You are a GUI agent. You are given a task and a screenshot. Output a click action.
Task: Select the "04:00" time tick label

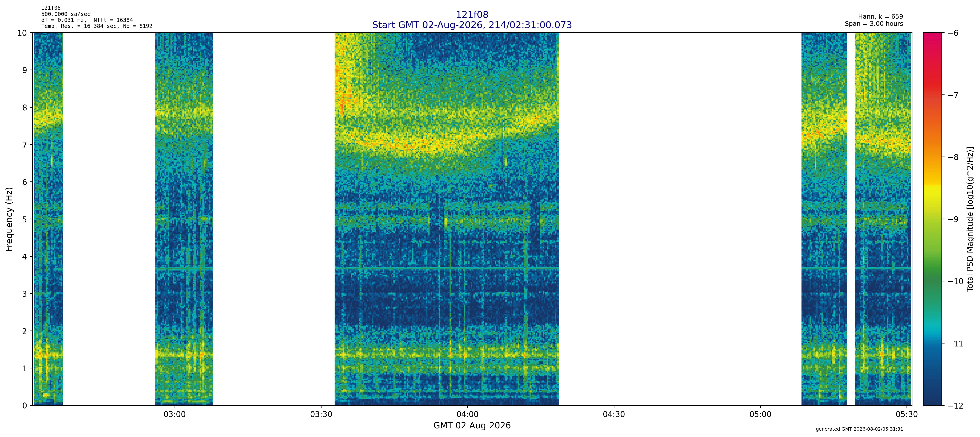[x=467, y=414]
